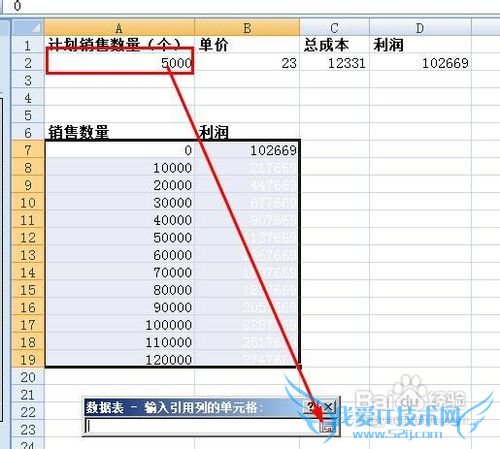Select row 4 header
Screen dimensions: 500x449
28,98
